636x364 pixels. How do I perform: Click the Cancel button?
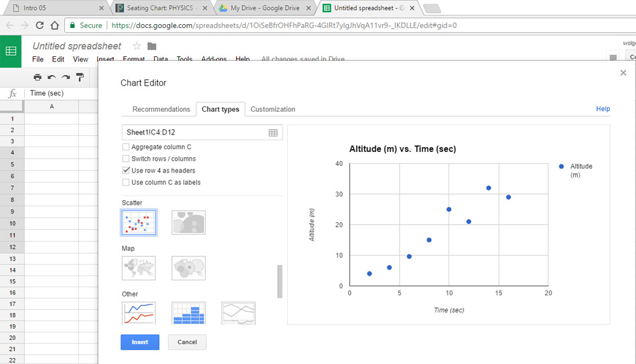tap(187, 342)
